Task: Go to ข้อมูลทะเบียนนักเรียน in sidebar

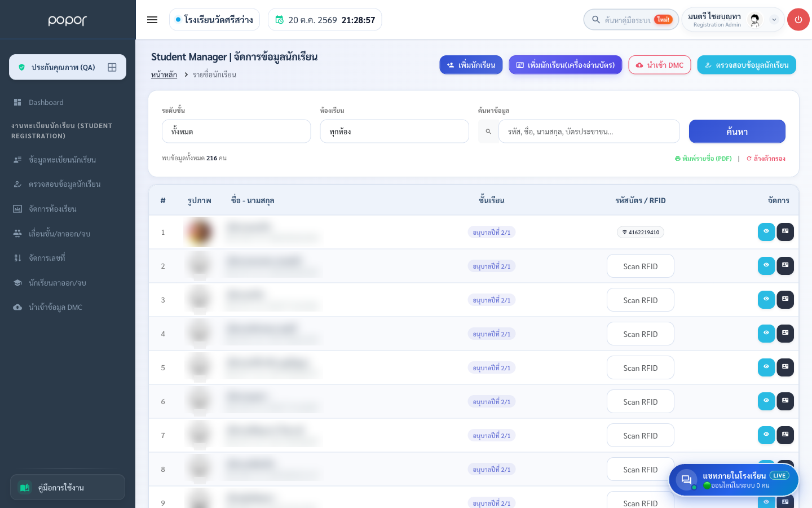Action: (68, 160)
